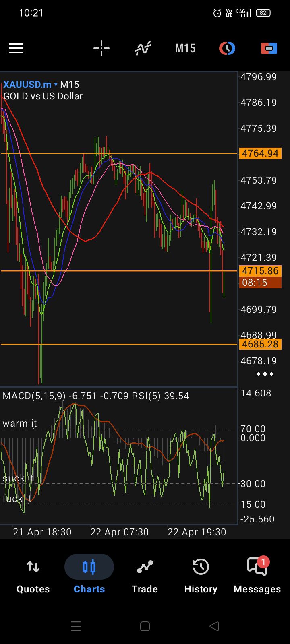Tap the three dots on chart
This screenshot has height=644, width=290.
tap(265, 374)
